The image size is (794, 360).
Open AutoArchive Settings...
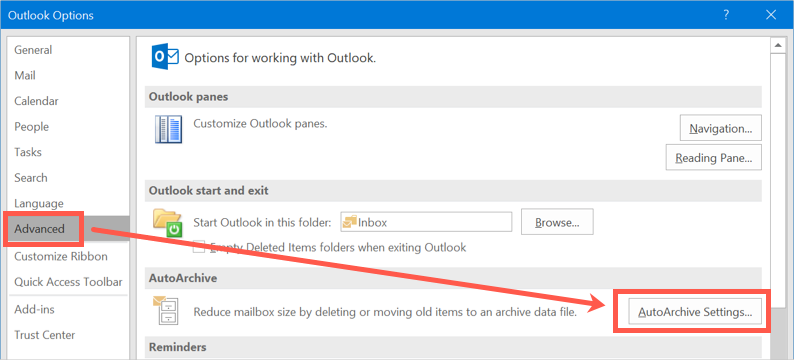(695, 312)
